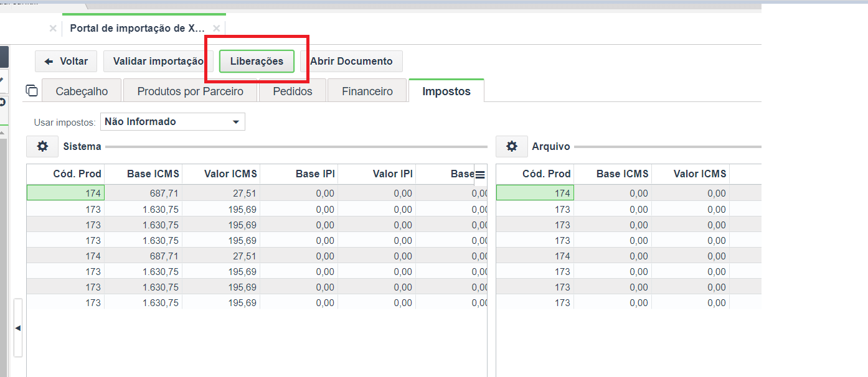Click the copy icon beside Cabeçalho tab
This screenshot has width=868, height=377.
tap(32, 91)
